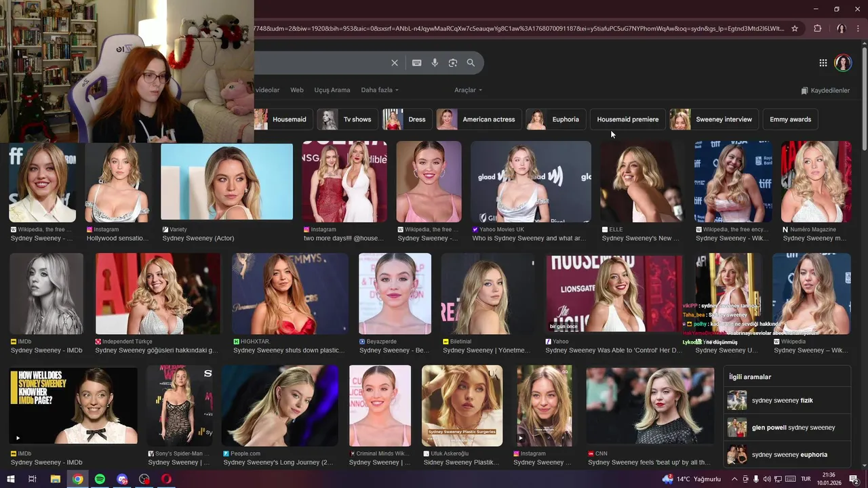Open the on-screen keyboard input tool
This screenshot has width=868, height=488.
[416, 62]
